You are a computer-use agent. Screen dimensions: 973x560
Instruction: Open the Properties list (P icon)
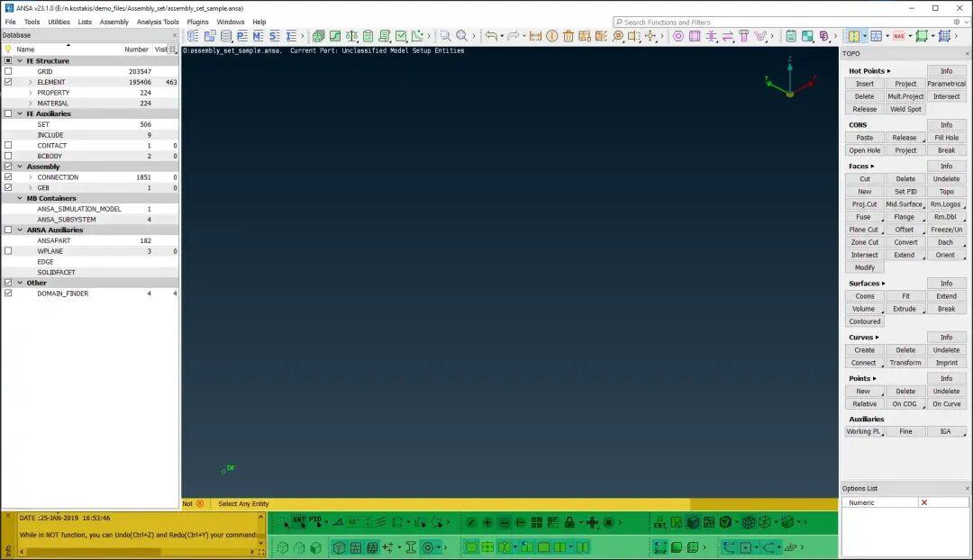pos(242,36)
